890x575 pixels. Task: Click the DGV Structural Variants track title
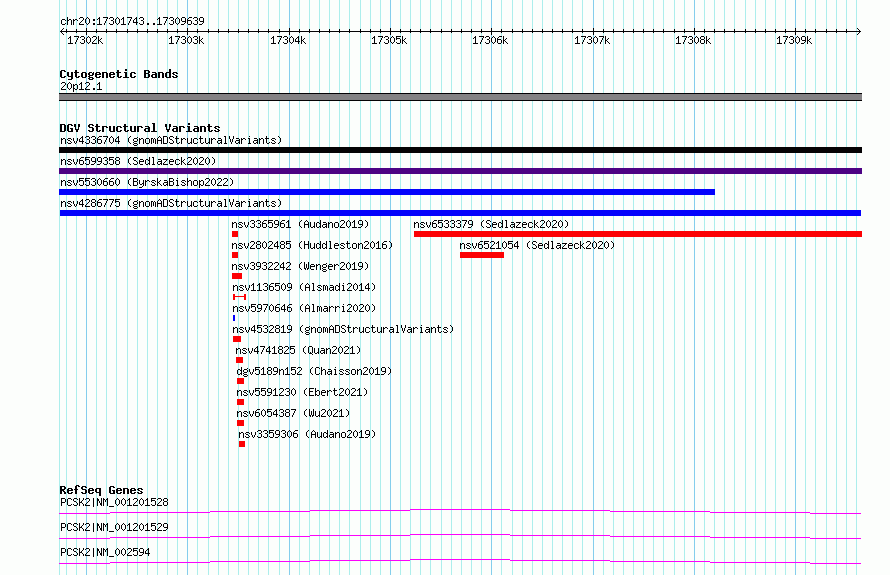[140, 128]
